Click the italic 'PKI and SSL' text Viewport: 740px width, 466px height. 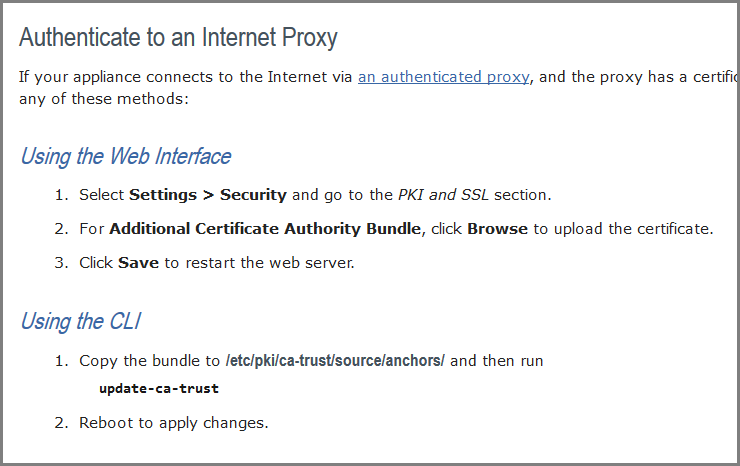click(x=443, y=195)
